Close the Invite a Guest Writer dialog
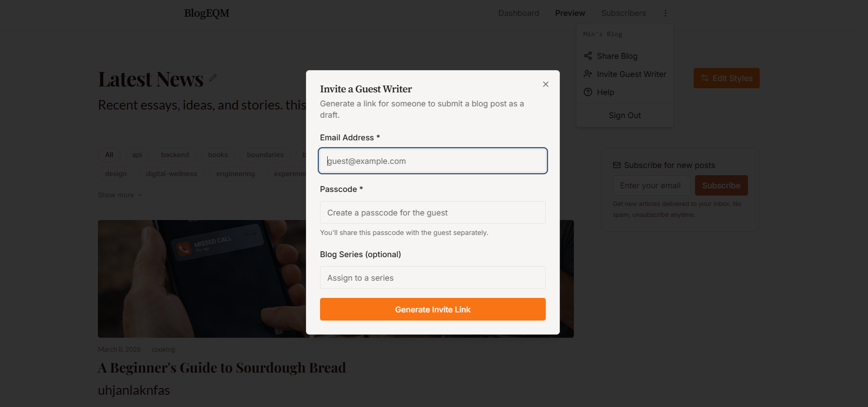The image size is (868, 407). click(546, 84)
